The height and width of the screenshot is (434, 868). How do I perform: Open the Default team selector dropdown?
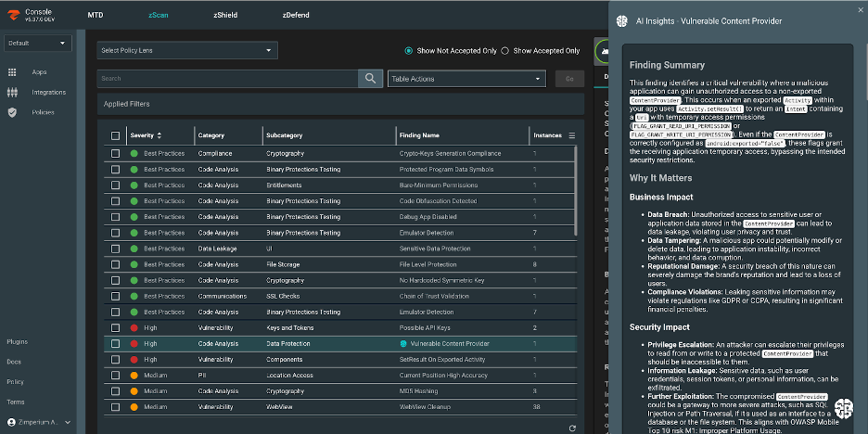37,43
